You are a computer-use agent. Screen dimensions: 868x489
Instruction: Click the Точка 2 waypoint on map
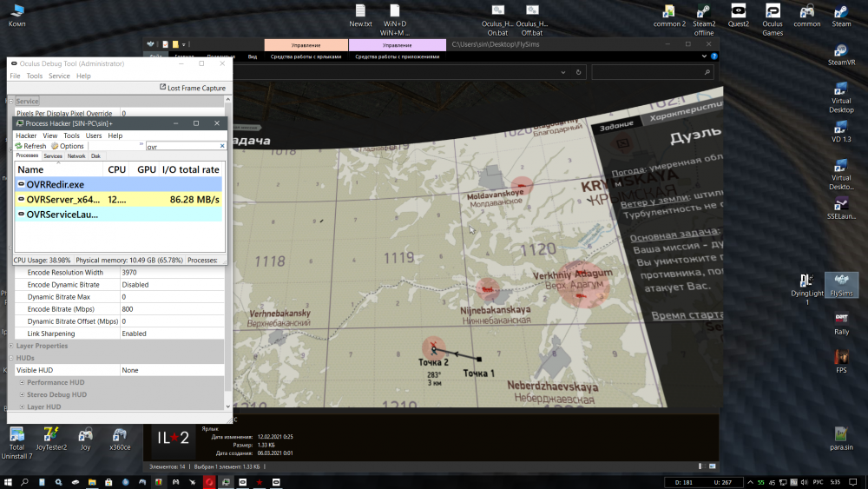433,349
